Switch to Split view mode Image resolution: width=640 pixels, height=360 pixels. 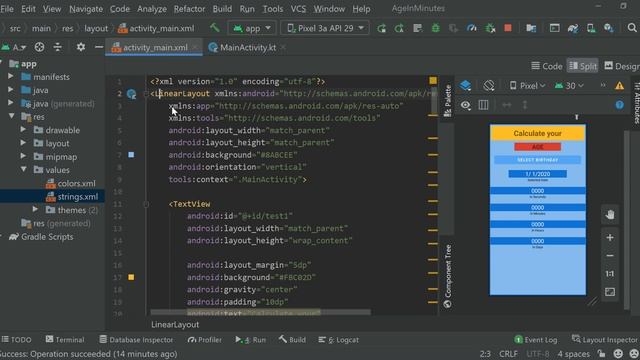582,66
